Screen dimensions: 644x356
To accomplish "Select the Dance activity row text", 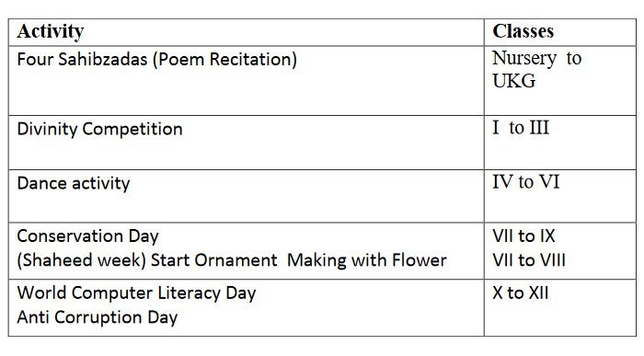I will point(73,183).
